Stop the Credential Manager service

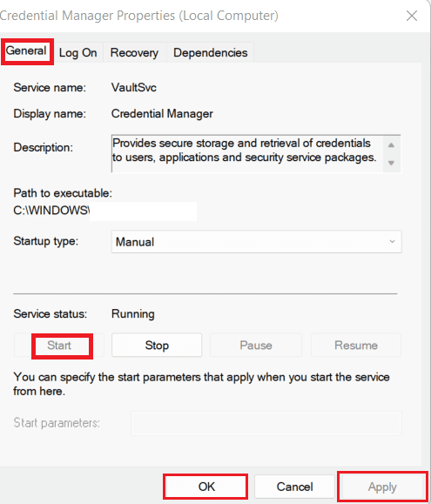(157, 346)
